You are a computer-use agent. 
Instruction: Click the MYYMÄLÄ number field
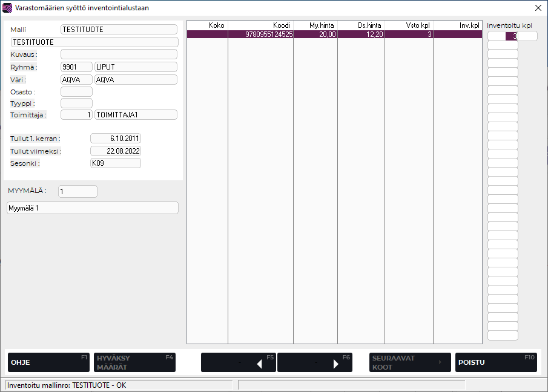(78, 191)
